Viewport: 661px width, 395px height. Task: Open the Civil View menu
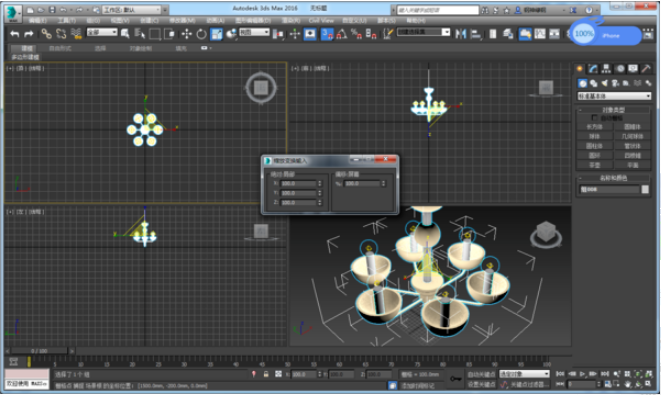coord(321,20)
